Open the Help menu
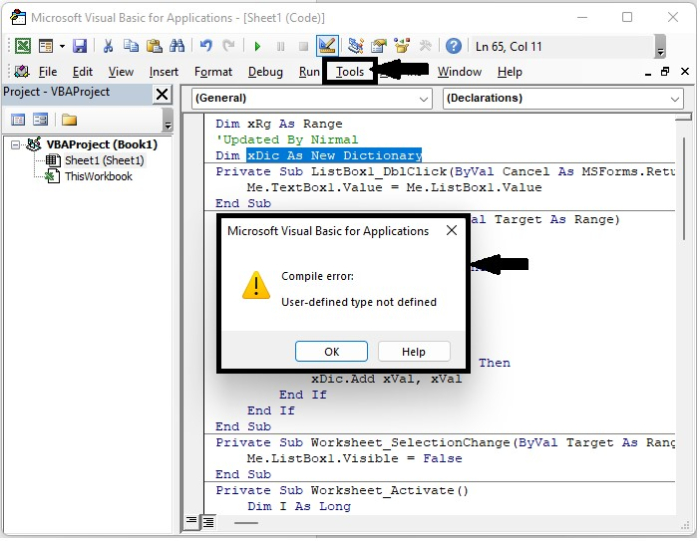 [510, 72]
